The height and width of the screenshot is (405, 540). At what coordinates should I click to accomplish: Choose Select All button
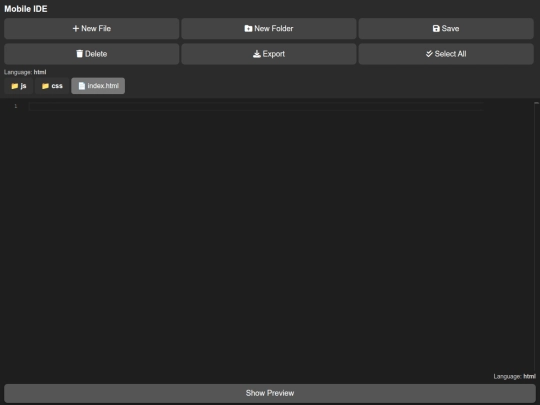tap(446, 54)
